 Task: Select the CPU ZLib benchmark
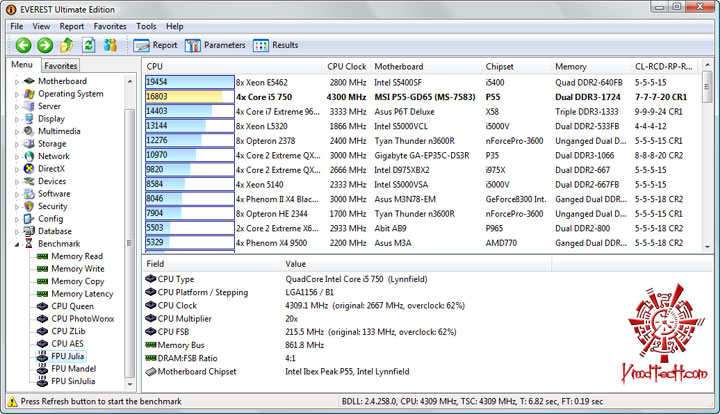coord(68,331)
